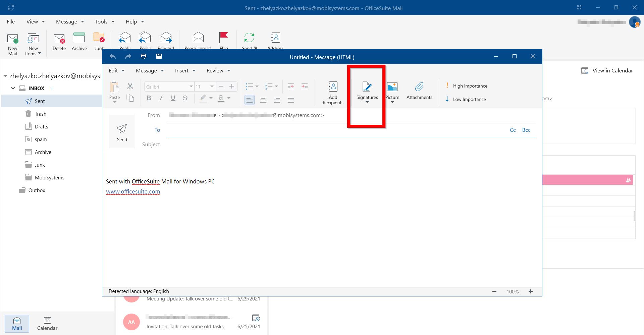The height and width of the screenshot is (335, 644).
Task: Align text right
Action: [277, 100]
